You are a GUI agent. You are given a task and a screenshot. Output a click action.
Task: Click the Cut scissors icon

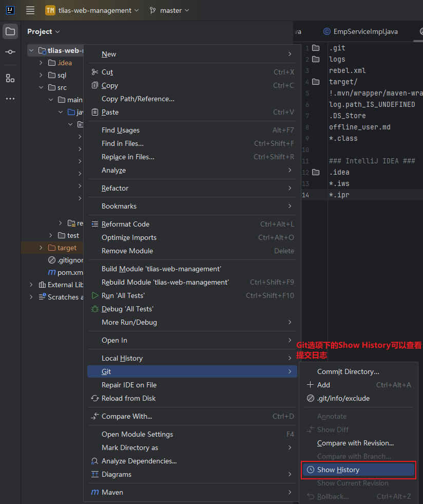point(95,72)
